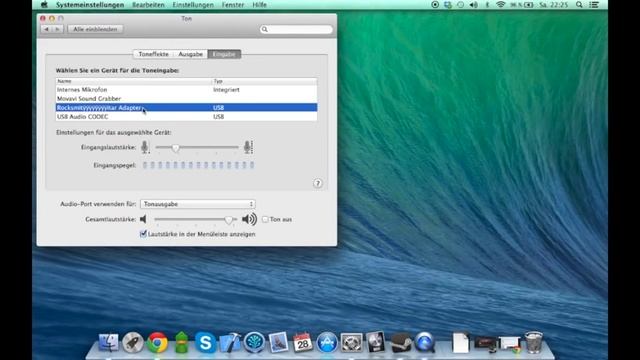
Task: Open the Trash in the Dock
Action: coord(533,342)
